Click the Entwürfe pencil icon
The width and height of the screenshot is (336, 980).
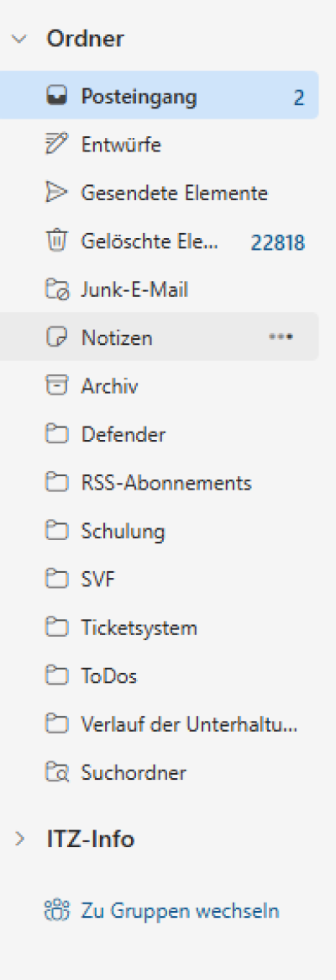click(x=56, y=145)
